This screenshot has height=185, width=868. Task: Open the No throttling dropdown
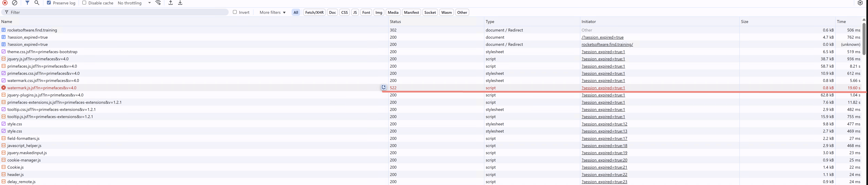134,3
